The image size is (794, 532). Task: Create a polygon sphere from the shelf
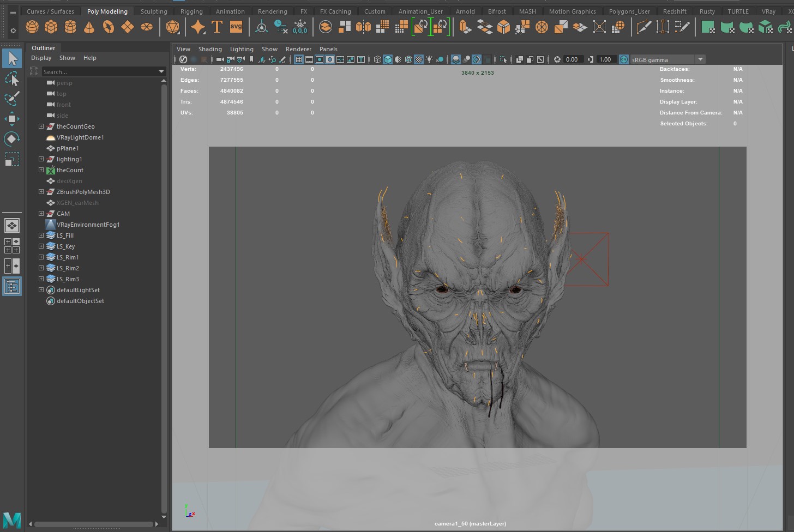[32, 26]
